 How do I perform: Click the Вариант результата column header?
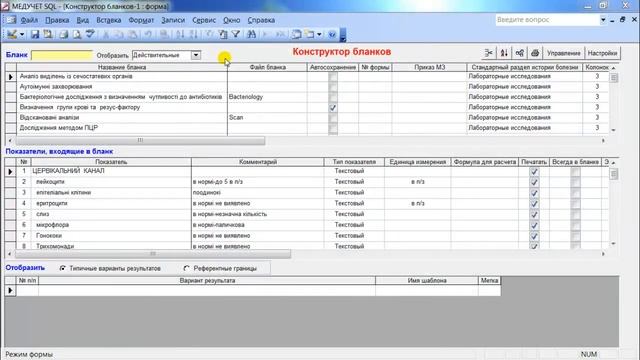coord(207,280)
